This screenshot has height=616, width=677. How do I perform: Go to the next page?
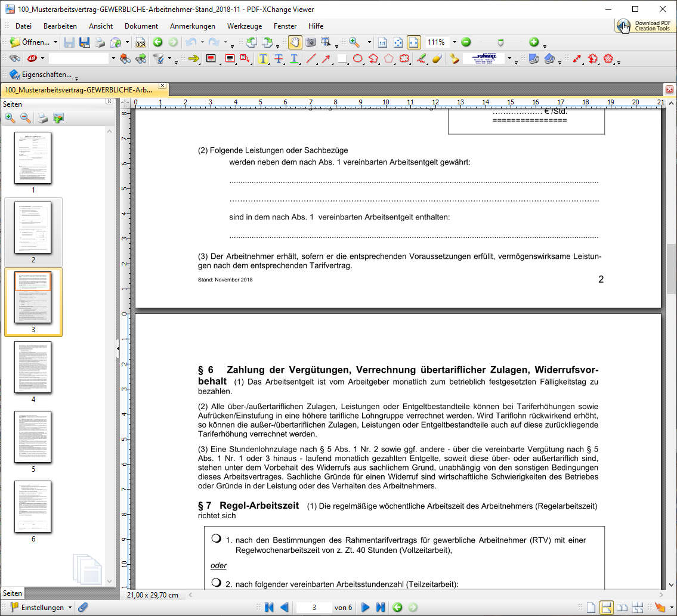pyautogui.click(x=365, y=608)
